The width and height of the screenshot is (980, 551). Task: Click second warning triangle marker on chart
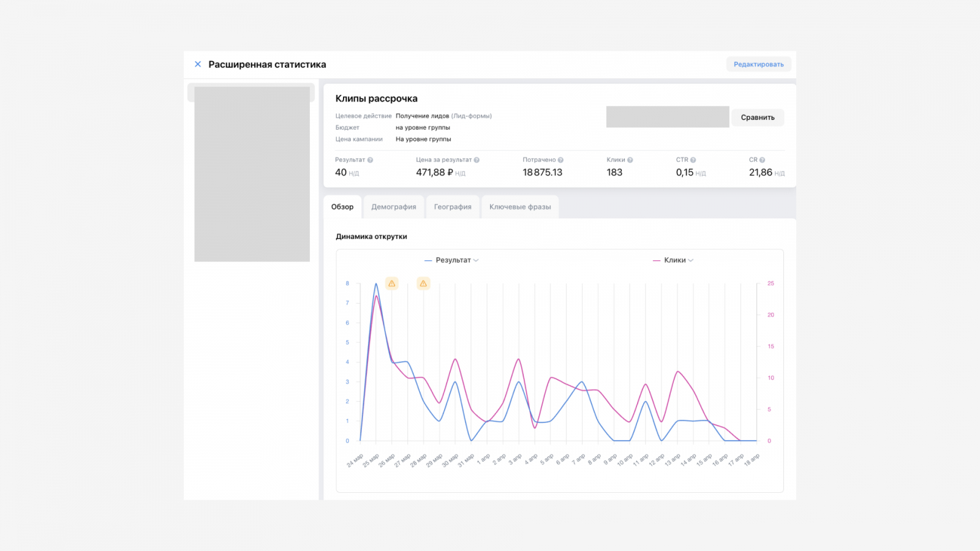click(x=423, y=283)
